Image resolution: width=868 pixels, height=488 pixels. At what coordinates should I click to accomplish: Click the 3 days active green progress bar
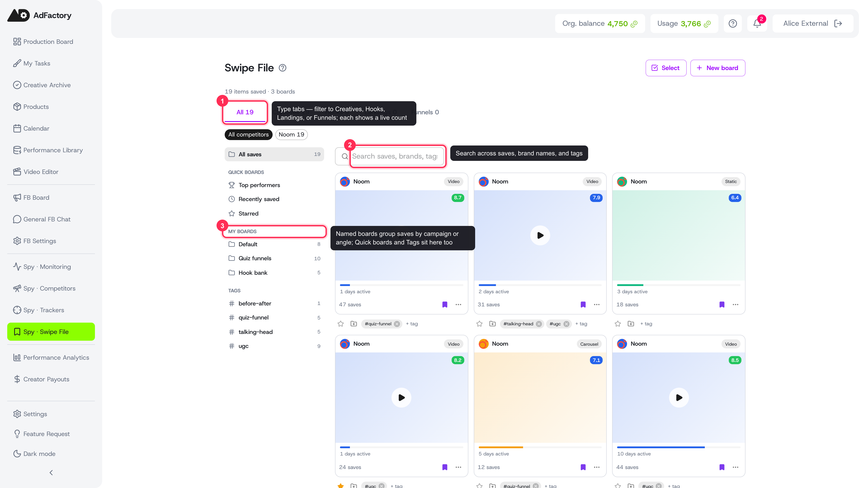coord(679,285)
